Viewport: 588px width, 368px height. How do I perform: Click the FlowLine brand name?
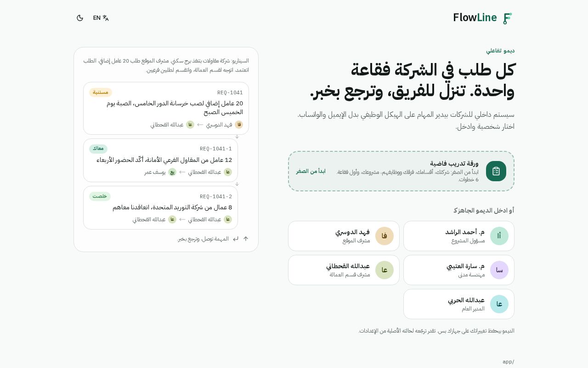click(475, 17)
